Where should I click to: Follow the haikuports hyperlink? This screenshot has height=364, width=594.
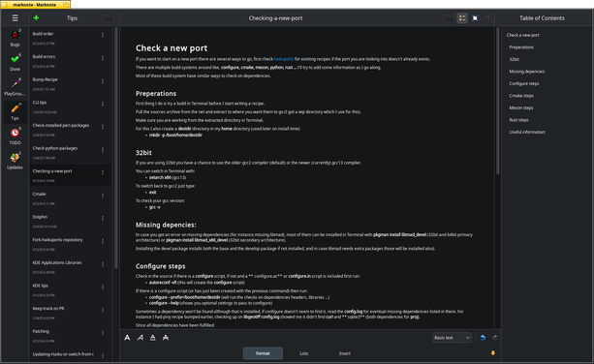pyautogui.click(x=283, y=59)
